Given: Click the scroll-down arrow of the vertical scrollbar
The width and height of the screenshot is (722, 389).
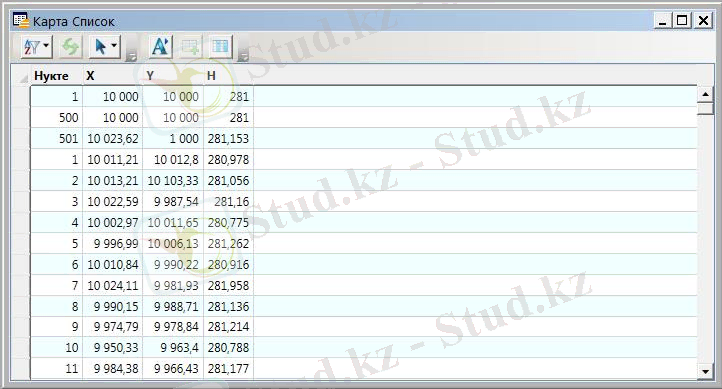Looking at the screenshot, I should click(705, 371).
